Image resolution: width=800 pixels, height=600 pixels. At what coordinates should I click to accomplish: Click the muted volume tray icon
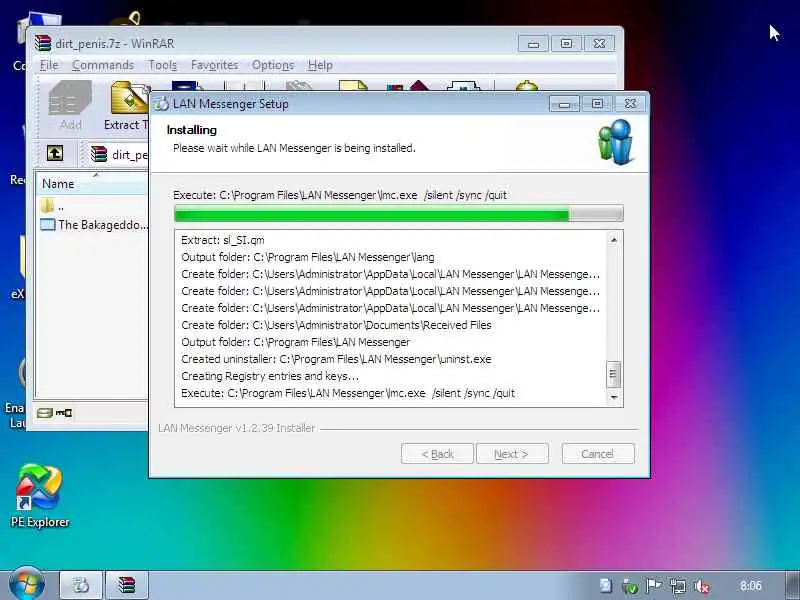point(702,586)
